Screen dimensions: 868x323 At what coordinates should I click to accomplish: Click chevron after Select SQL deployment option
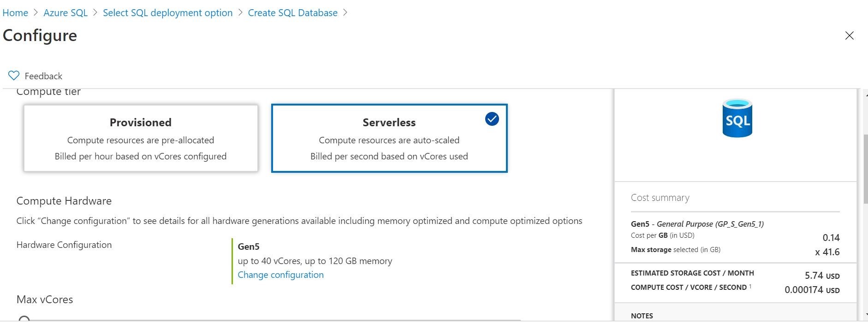[x=240, y=13]
